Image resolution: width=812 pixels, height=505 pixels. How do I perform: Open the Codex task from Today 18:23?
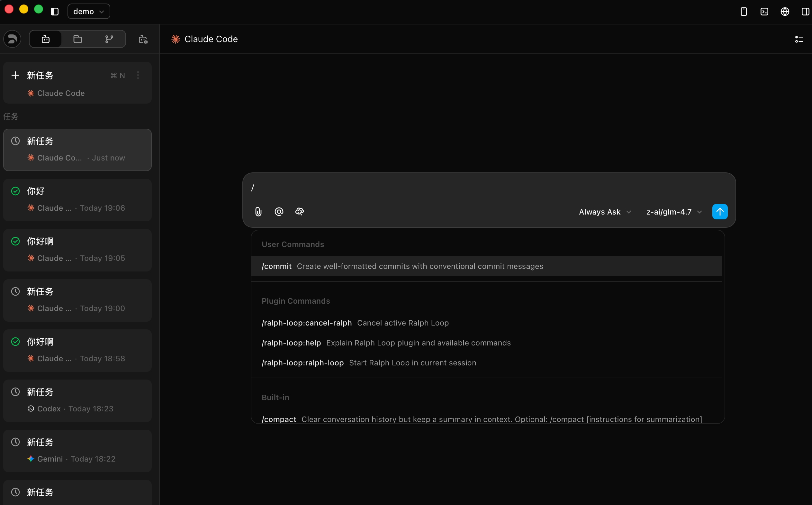pos(77,400)
